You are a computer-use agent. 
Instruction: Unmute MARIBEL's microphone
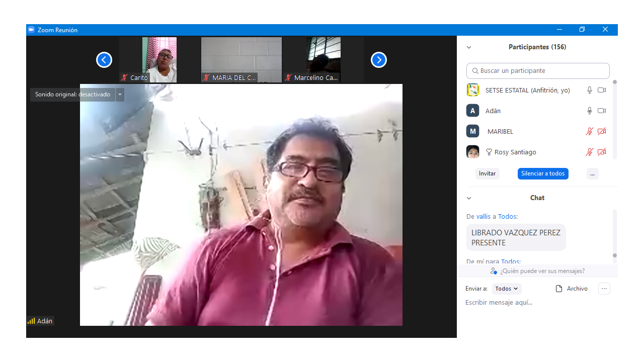coord(590,131)
